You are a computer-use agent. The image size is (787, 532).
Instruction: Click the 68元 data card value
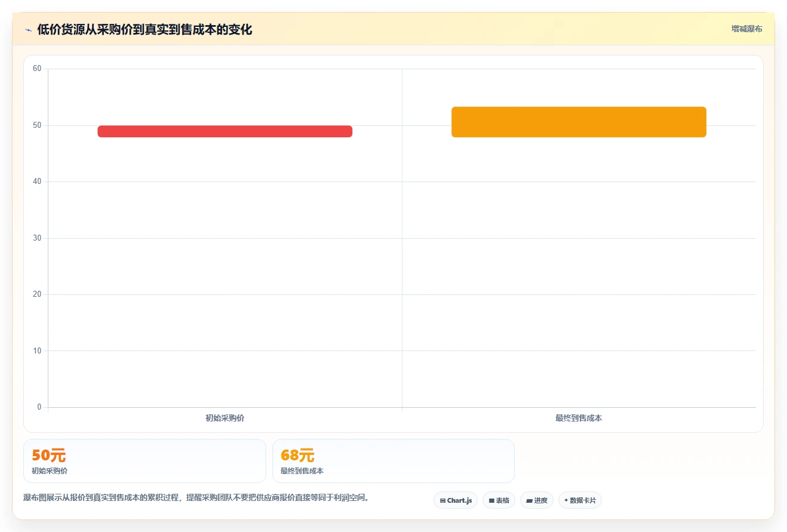(297, 456)
